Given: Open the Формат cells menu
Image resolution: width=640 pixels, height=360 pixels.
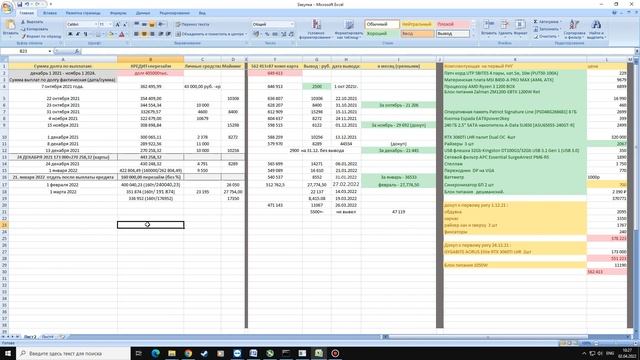Looking at the screenshot, I should (520, 29).
